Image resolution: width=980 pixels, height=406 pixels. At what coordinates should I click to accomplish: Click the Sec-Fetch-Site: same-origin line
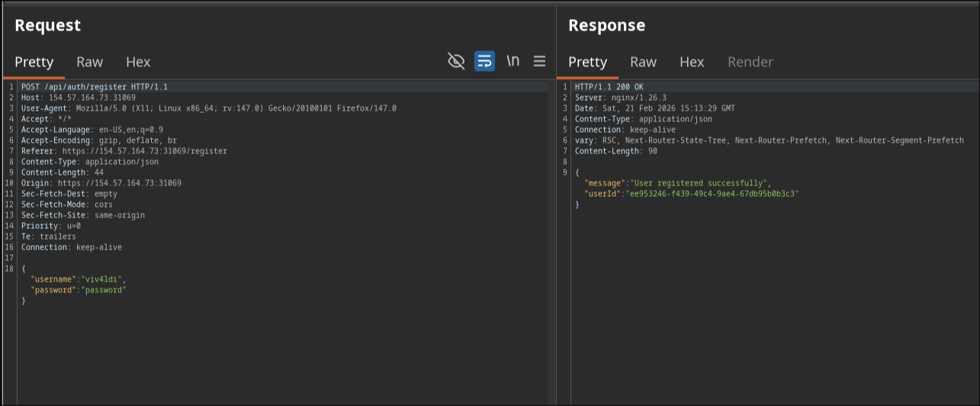[x=83, y=215]
